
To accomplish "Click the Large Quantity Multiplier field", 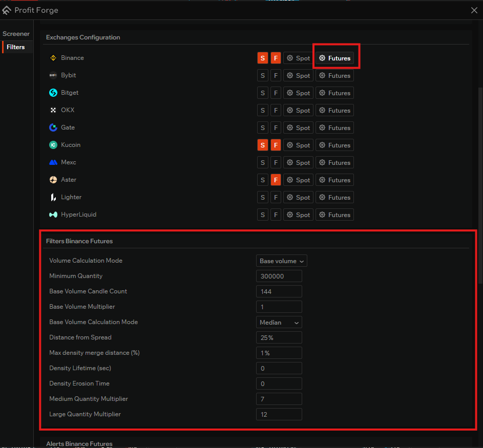I will (x=279, y=414).
